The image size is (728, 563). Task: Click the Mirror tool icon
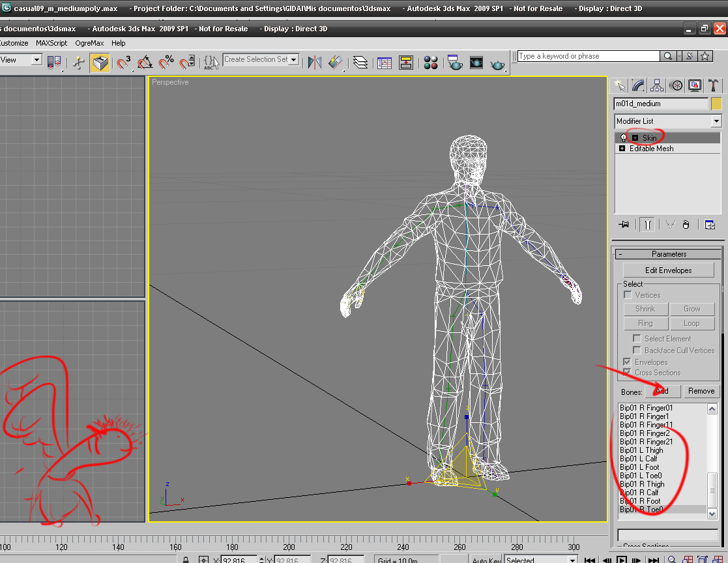tap(315, 63)
